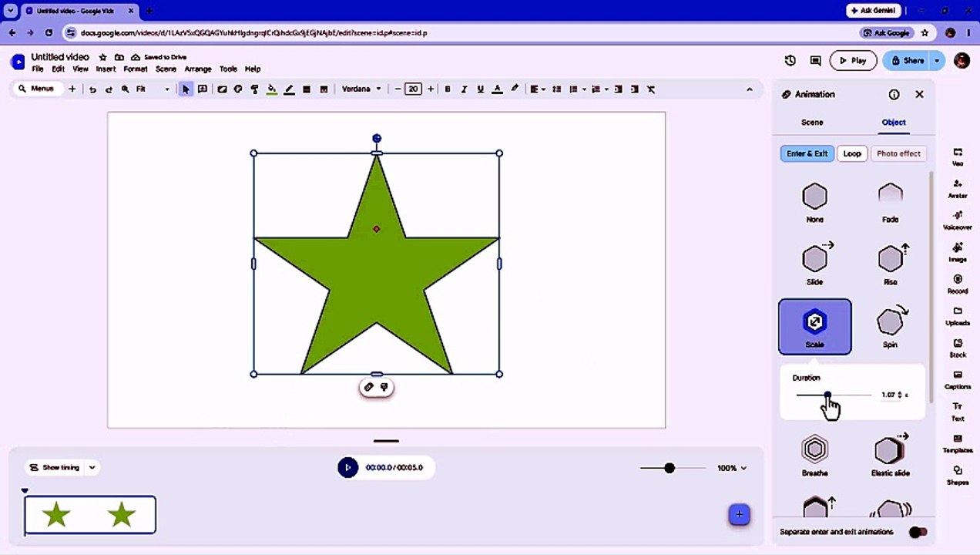Open Animation panel info icon

pyautogui.click(x=894, y=94)
